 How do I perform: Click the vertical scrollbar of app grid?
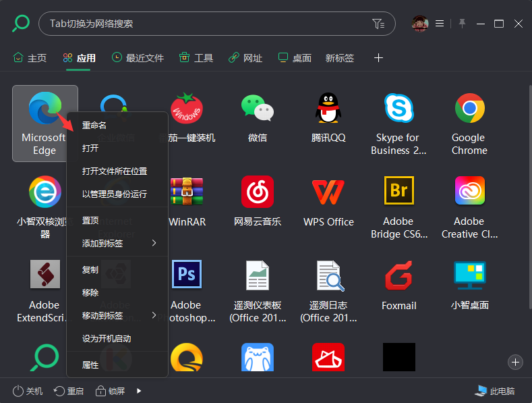(530, 197)
